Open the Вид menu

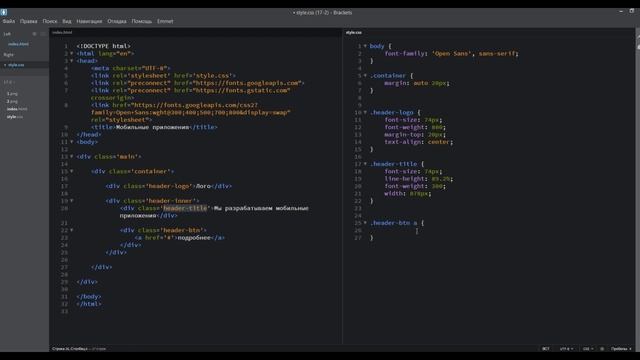tap(67, 21)
